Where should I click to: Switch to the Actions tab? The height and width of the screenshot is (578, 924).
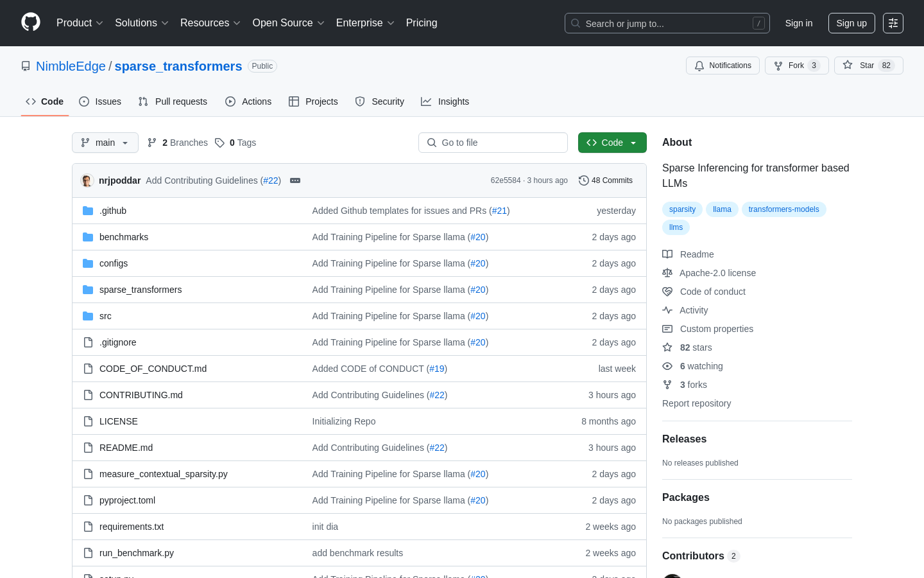248,101
